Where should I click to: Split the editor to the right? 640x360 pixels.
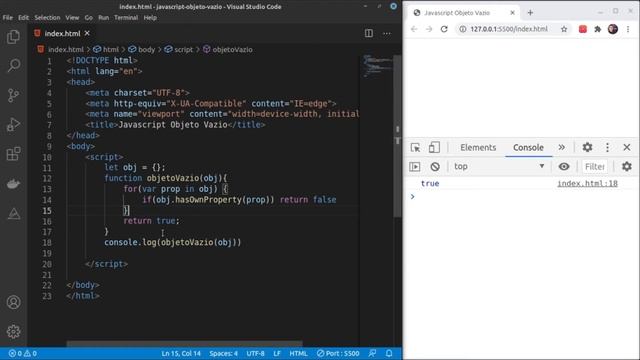coord(369,33)
